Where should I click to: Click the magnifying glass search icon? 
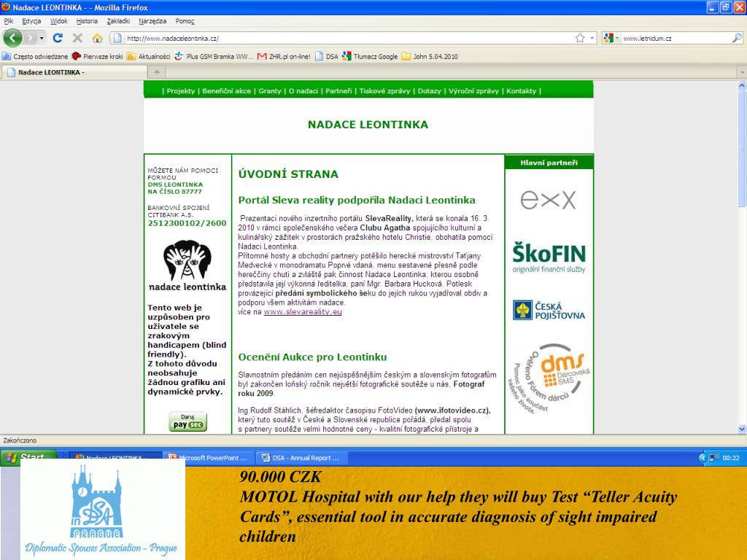click(x=737, y=38)
